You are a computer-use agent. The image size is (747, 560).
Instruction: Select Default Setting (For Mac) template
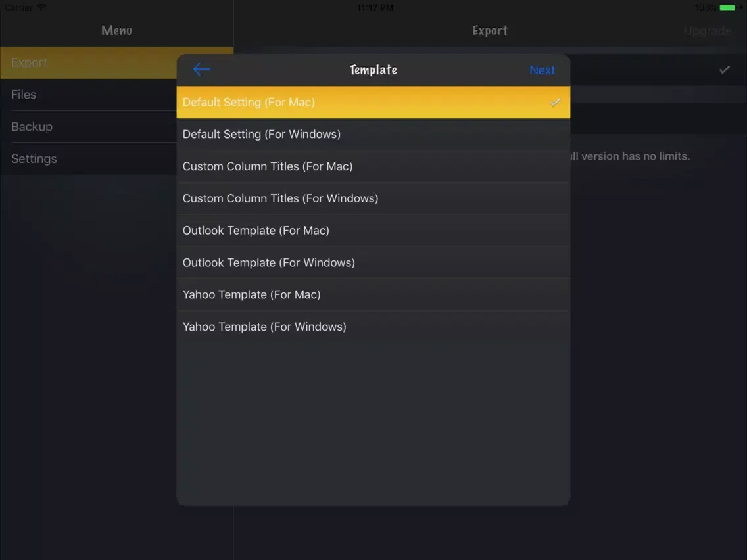click(x=373, y=103)
